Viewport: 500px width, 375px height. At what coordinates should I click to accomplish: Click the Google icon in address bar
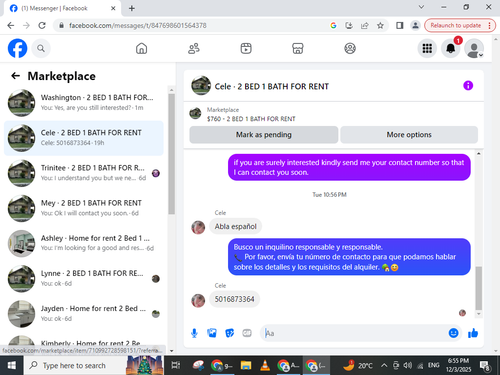[333, 25]
